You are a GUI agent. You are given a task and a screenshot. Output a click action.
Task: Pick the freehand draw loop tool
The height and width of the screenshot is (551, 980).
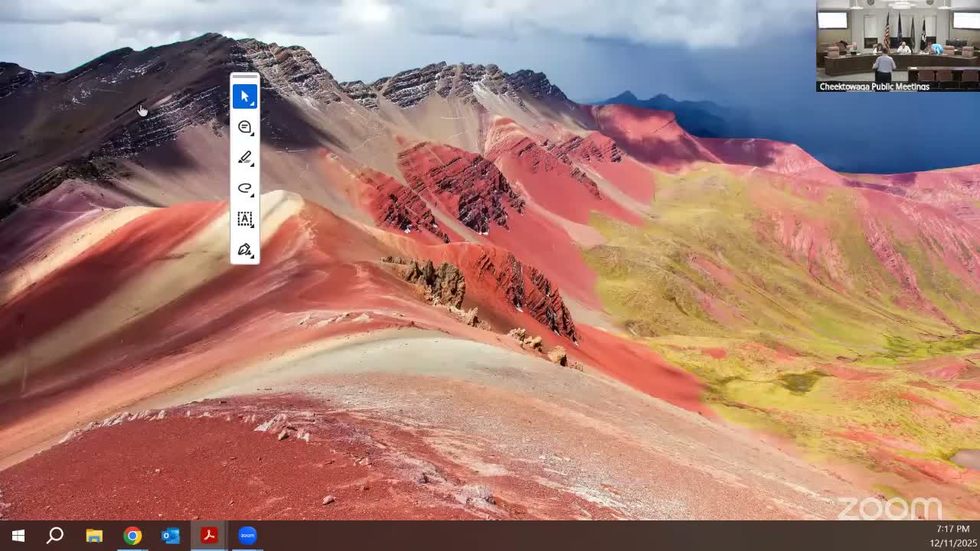[x=245, y=188]
